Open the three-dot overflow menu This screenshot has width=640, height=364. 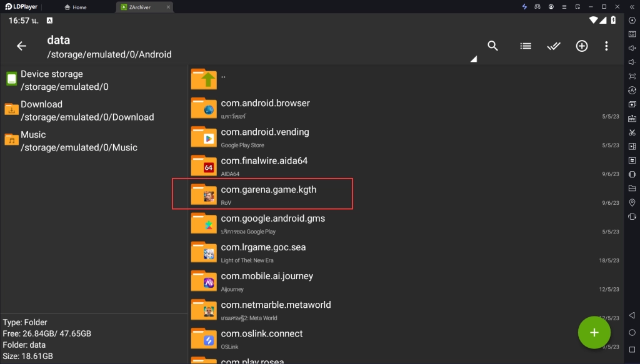(606, 46)
